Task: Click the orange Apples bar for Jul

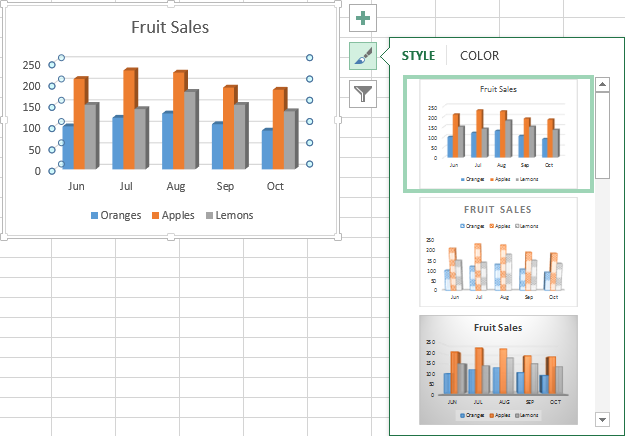Action: coord(129,120)
